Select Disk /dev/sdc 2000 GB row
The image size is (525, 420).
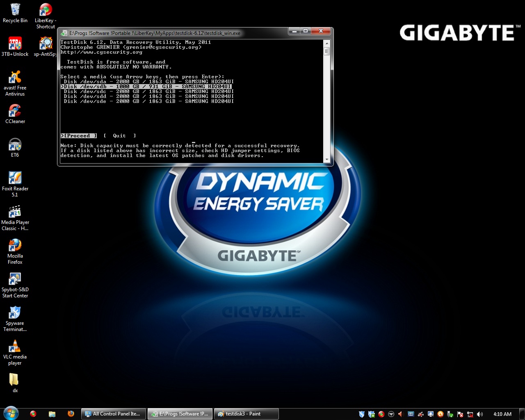pyautogui.click(x=147, y=91)
